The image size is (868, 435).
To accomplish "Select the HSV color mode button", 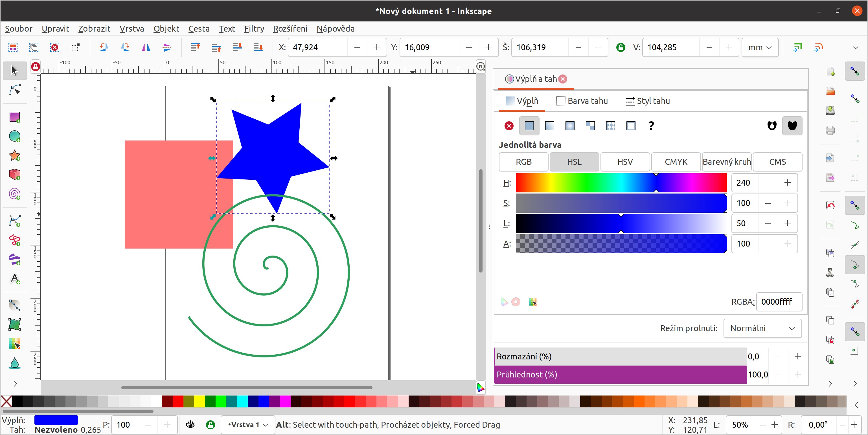I will [625, 162].
